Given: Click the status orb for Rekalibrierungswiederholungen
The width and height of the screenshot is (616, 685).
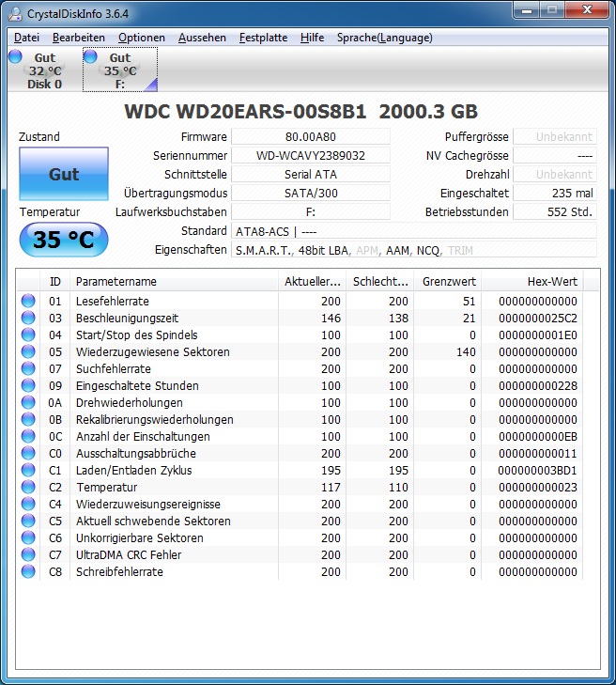Looking at the screenshot, I should (28, 419).
